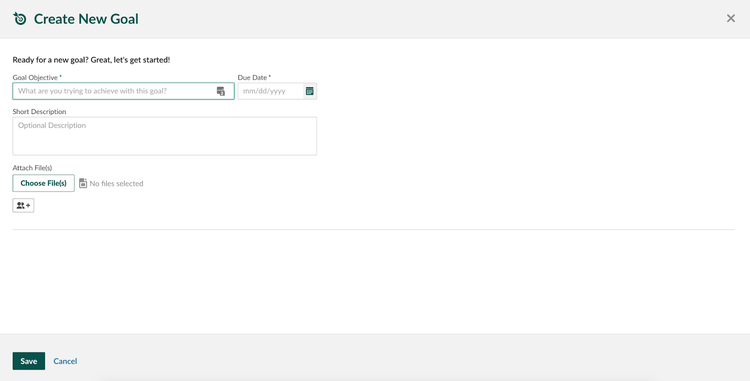Click the Create New Goal title text
The height and width of the screenshot is (381, 750).
tap(86, 19)
